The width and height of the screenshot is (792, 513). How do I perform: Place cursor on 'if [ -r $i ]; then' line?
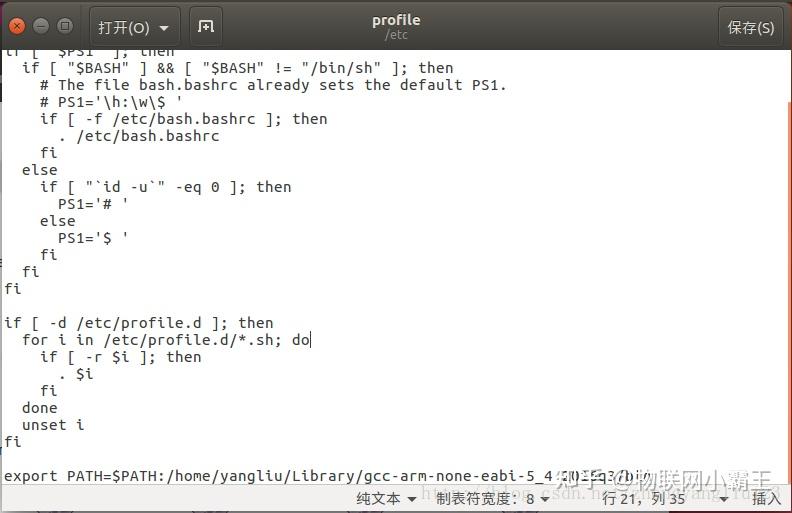coord(121,356)
